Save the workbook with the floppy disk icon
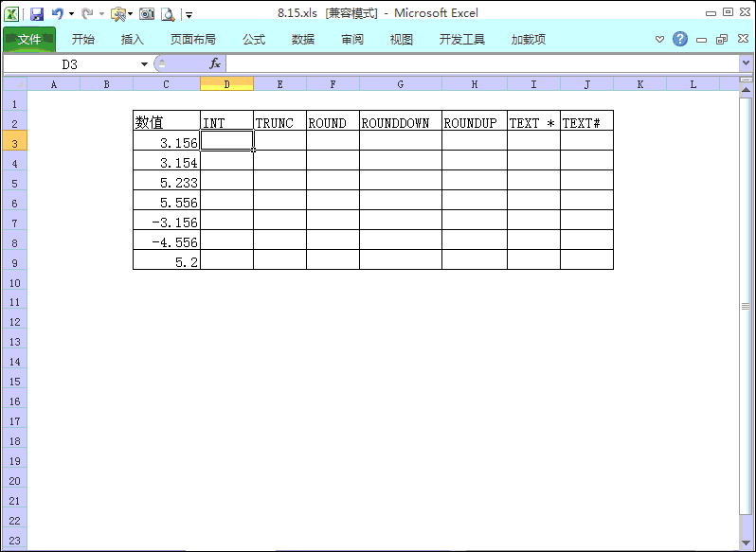Screen dimensions: 756x552 coord(37,14)
